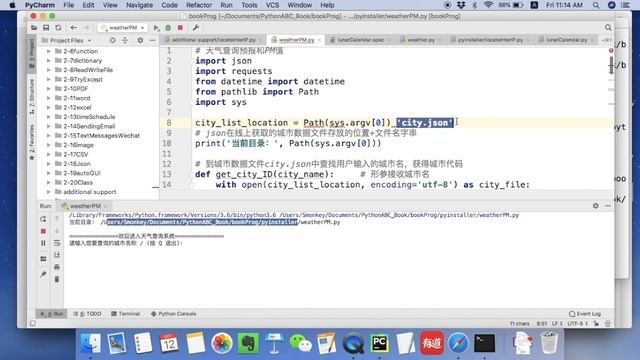Open the Terminal tool window
This screenshot has width=640, height=360.
[125, 314]
